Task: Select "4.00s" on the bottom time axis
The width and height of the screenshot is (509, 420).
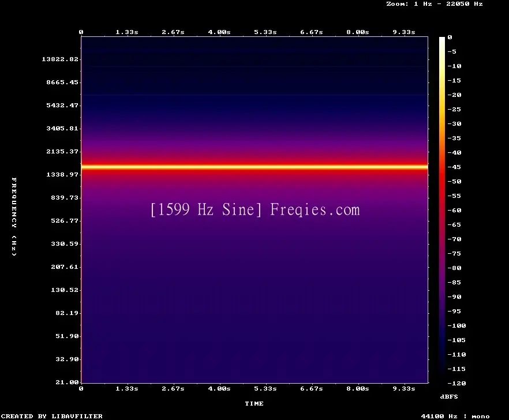Action: [219, 388]
